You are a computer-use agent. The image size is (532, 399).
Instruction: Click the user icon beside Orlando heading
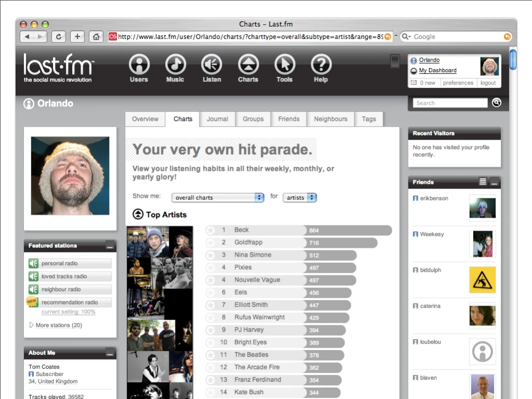coord(29,103)
